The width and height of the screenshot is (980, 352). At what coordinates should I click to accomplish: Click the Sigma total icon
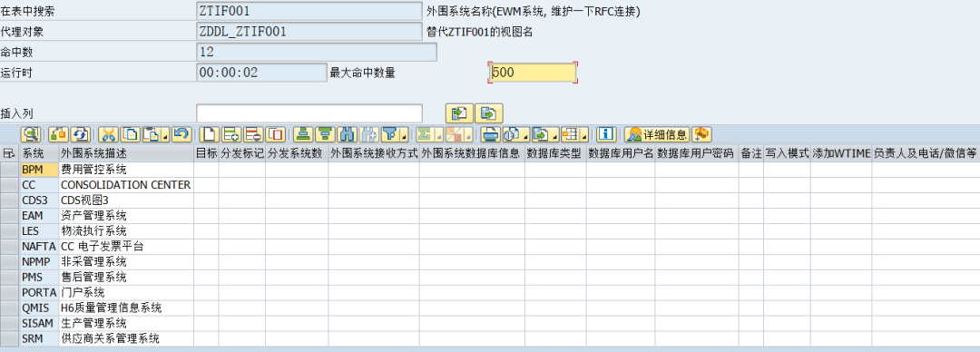pos(425,134)
